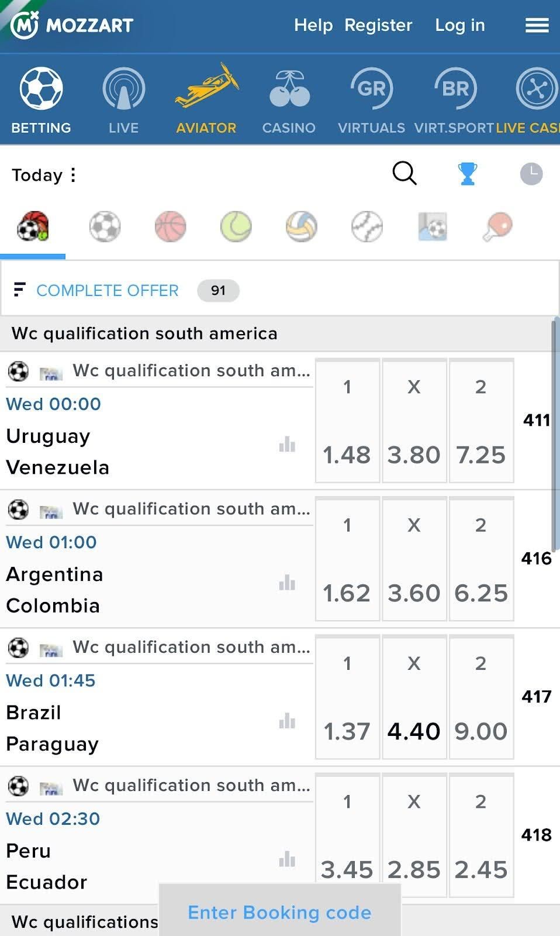
Task: Open the Today options kebab menu
Action: 74,174
